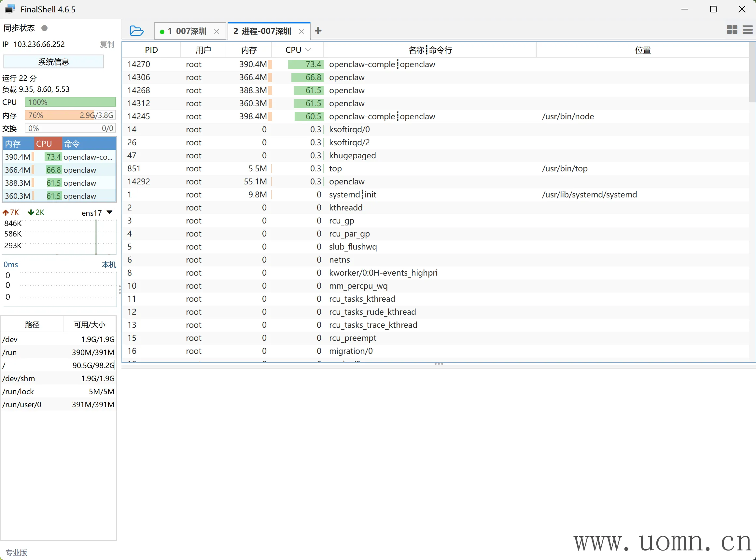The image size is (756, 560).
Task: Sort process table by PID column
Action: pos(151,50)
